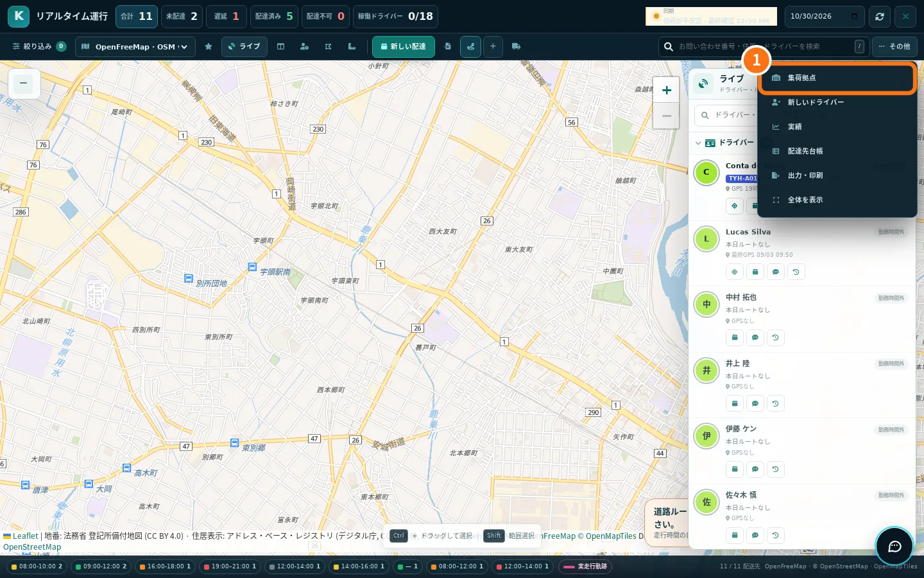Open the OpenStreetMap attribution link
924x578 pixels.
[x=32, y=547]
